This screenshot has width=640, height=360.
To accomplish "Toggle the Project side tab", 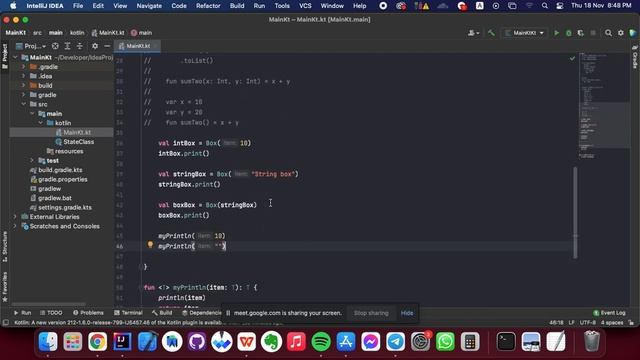I will click(x=5, y=56).
